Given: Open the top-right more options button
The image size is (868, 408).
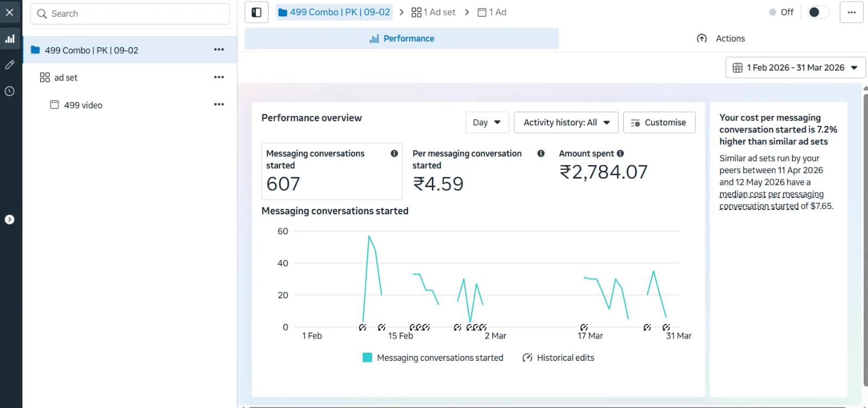Looking at the screenshot, I should [852, 12].
